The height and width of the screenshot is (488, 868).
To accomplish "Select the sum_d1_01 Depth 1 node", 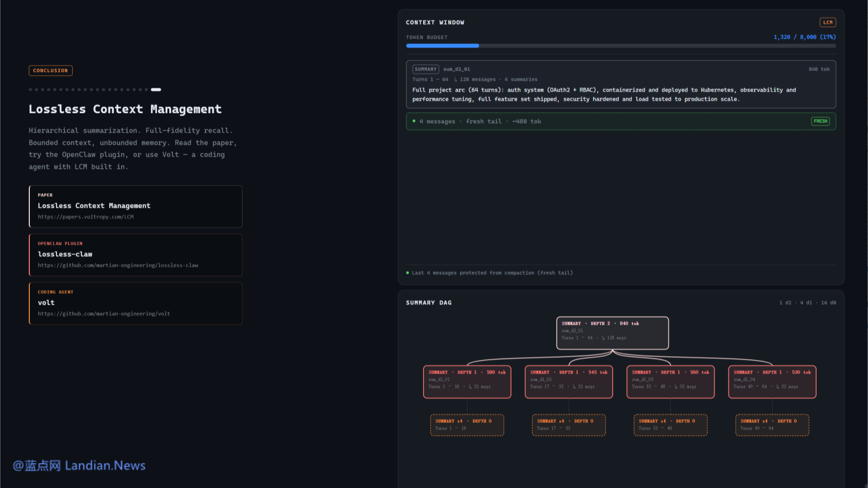I will (467, 382).
